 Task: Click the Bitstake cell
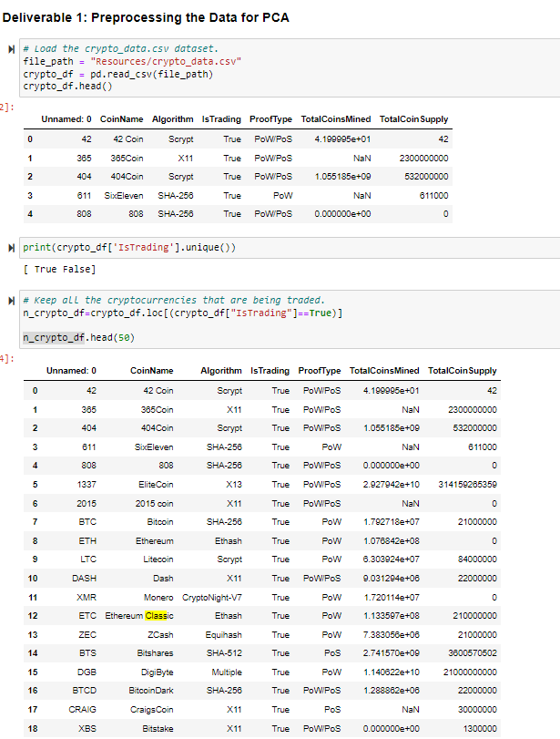pos(158,729)
